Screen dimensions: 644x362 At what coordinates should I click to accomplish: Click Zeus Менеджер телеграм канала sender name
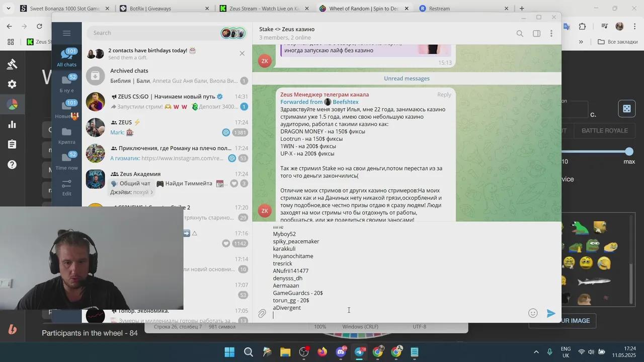point(325,95)
